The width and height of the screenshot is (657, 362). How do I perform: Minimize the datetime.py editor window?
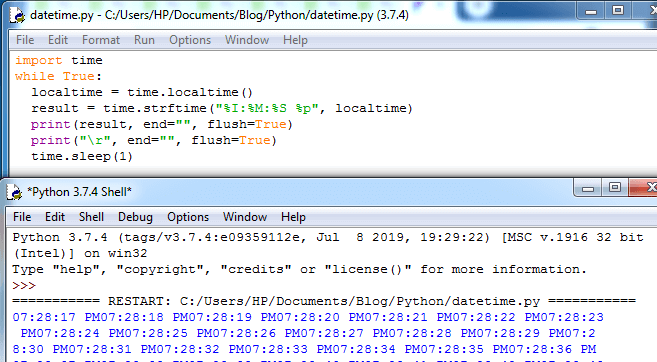pyautogui.click(x=591, y=11)
